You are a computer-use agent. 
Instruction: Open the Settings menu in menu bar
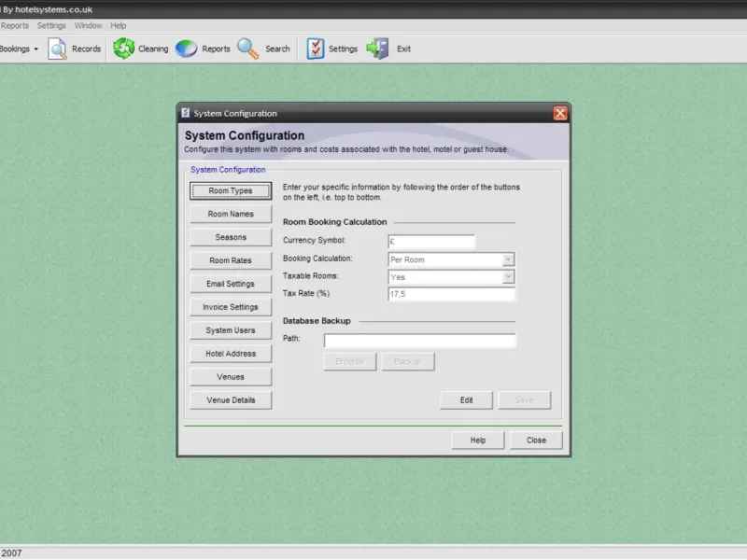pos(51,26)
